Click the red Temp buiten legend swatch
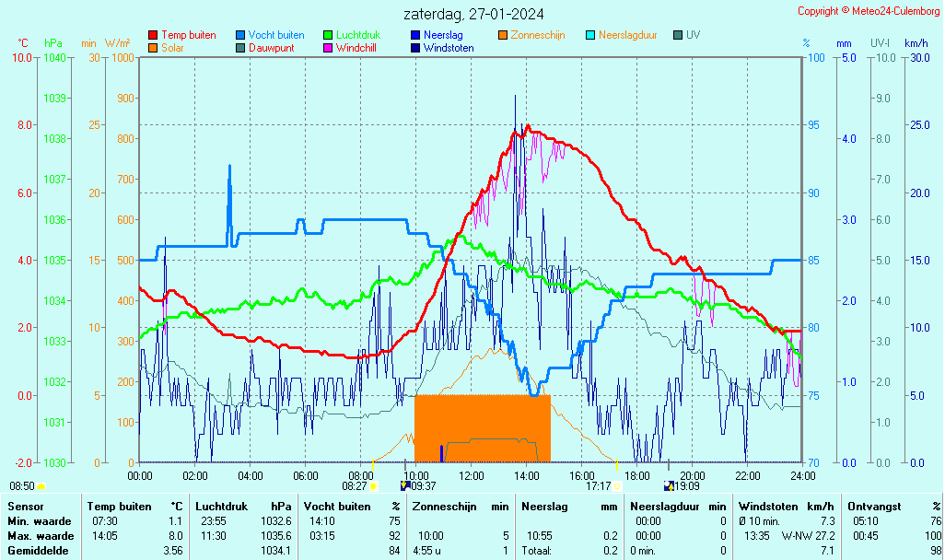The height and width of the screenshot is (560, 945). coord(153,35)
